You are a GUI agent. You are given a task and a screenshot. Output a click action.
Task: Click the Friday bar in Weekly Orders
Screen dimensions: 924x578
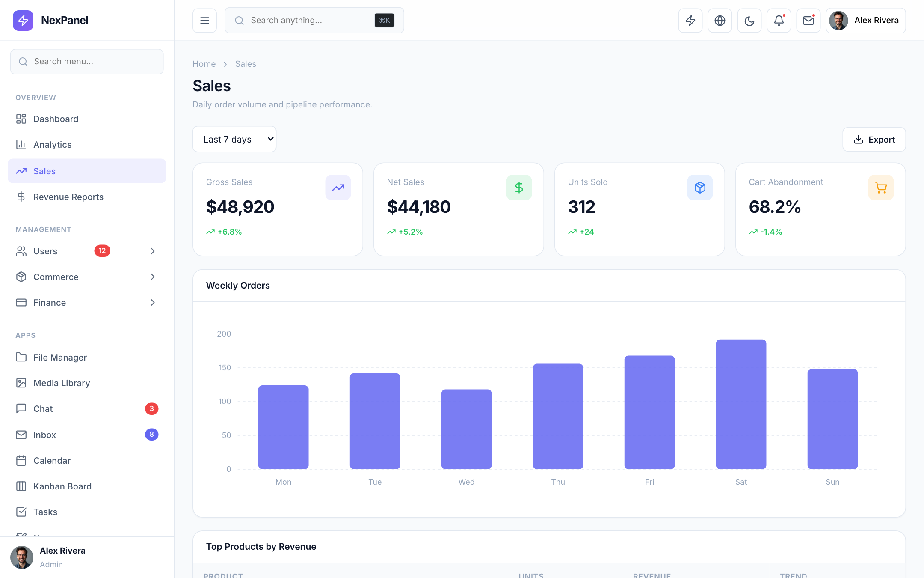(x=649, y=412)
